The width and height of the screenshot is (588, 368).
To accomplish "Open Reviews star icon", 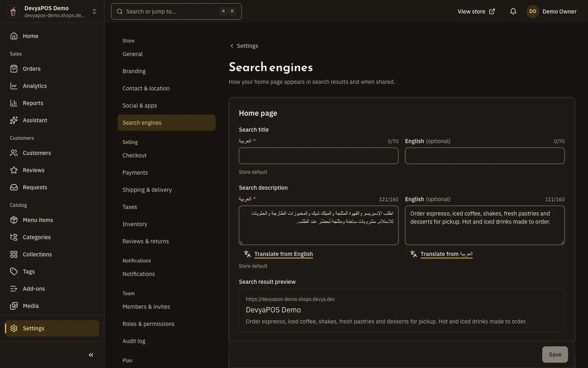I will click(x=14, y=170).
